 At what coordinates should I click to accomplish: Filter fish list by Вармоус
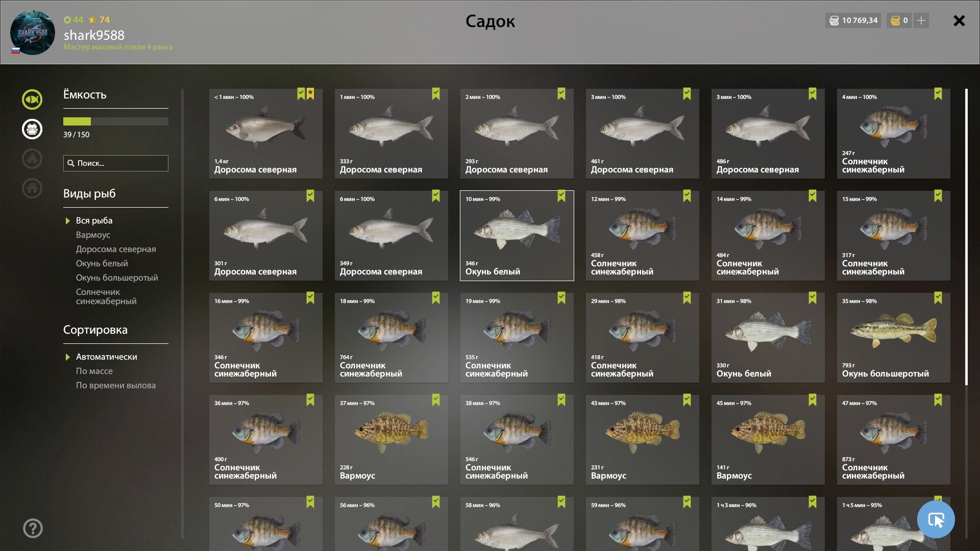tap(93, 235)
